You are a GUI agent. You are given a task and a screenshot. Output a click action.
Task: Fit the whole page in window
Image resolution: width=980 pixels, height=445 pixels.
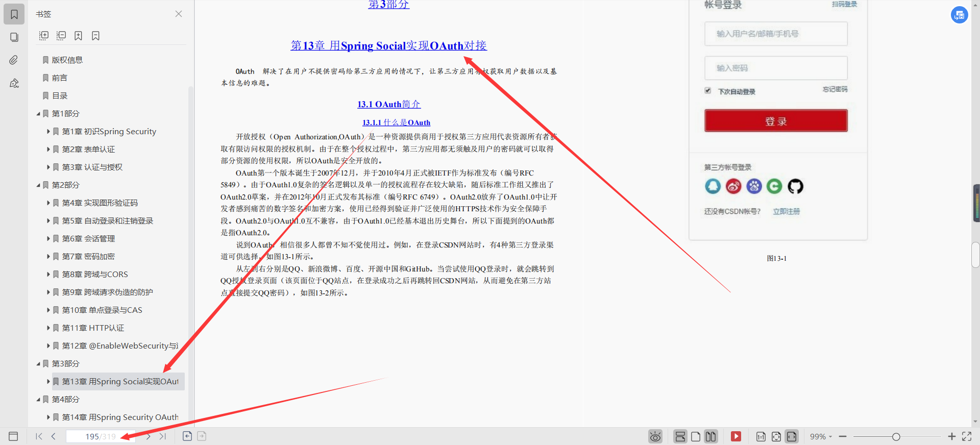point(776,436)
